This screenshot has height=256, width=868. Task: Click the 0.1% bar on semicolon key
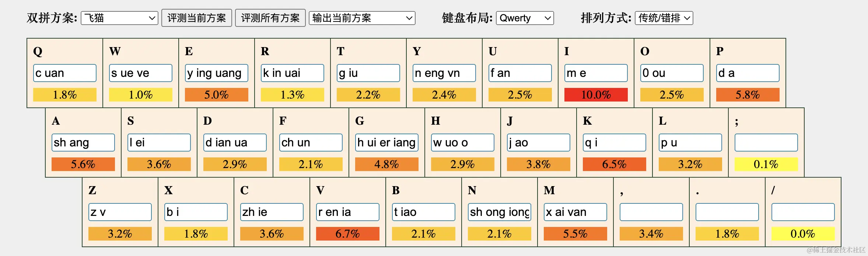766,164
